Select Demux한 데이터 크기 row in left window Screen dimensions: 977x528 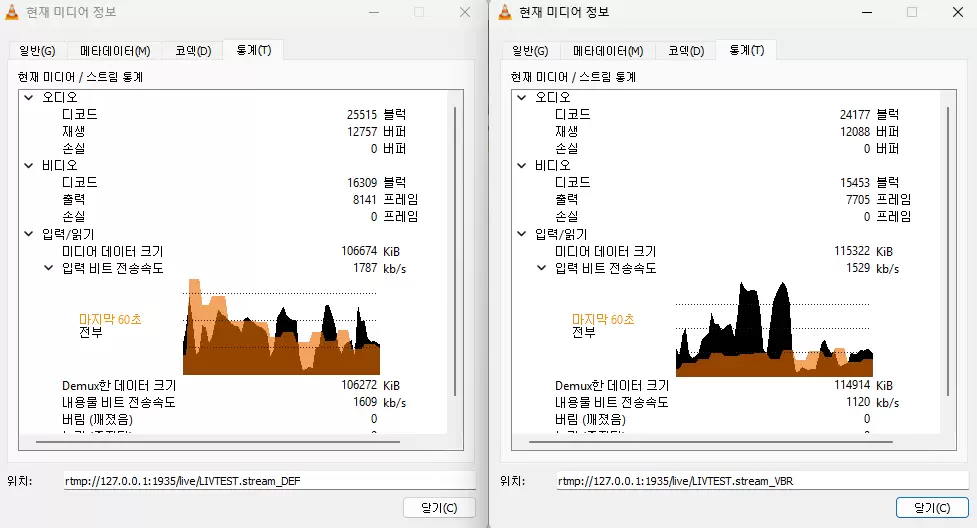234,385
